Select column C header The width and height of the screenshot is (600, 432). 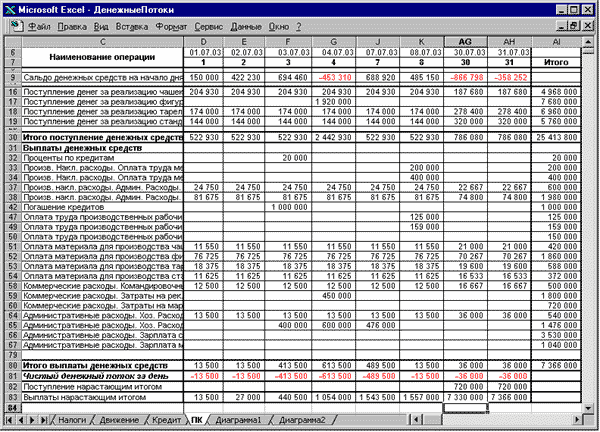[103, 42]
